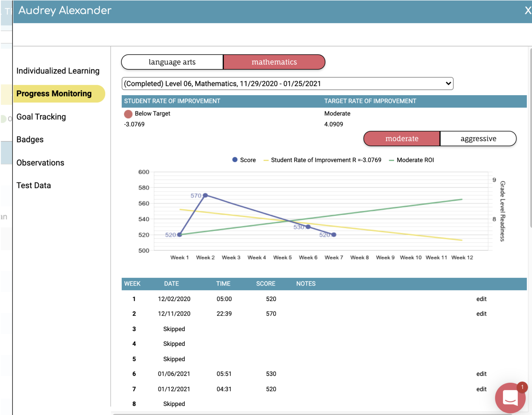Click the time value 05:51
This screenshot has height=415, width=532.
coord(224,374)
